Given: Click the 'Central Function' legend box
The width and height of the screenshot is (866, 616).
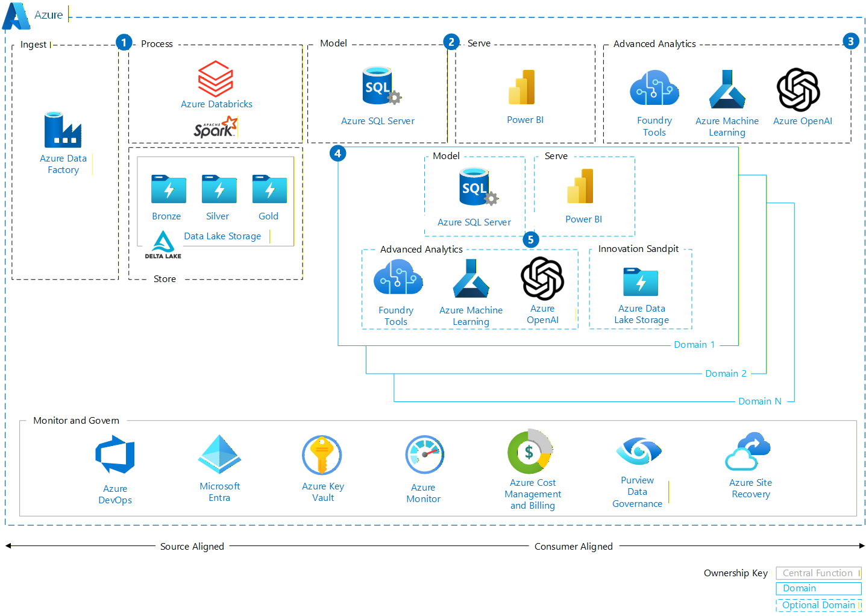Looking at the screenshot, I should [x=818, y=573].
